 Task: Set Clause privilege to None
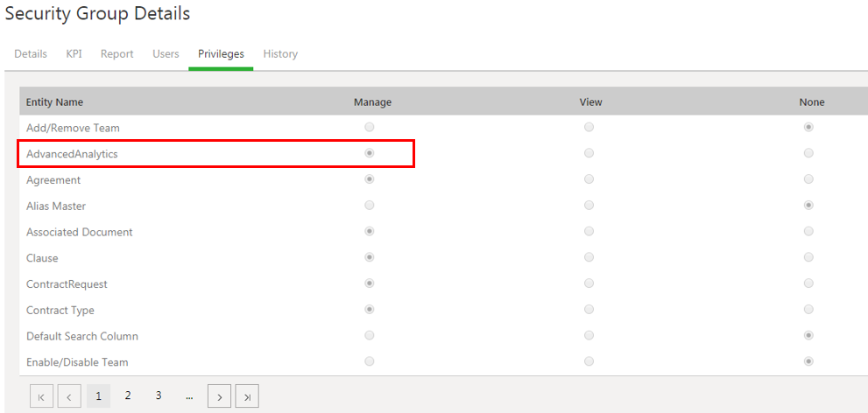pos(808,257)
